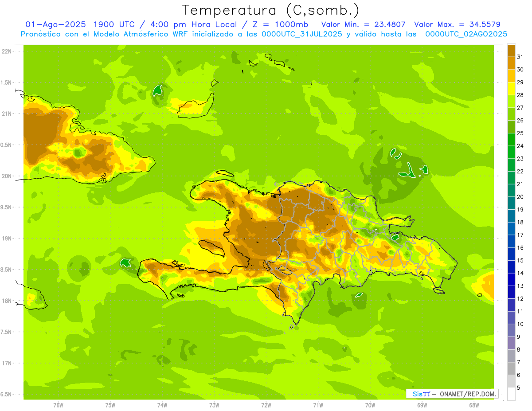Click the '72W' longitude label

tap(266, 405)
